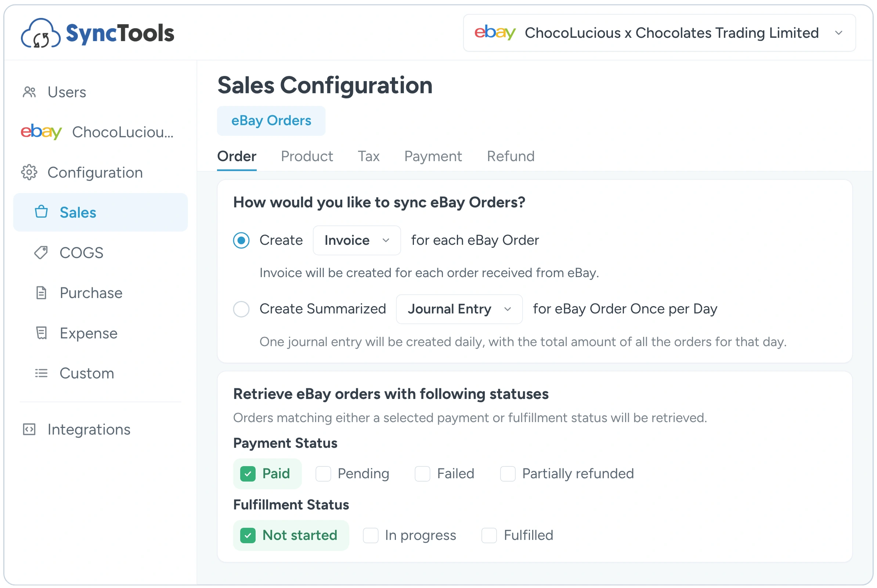This screenshot has width=877, height=588.
Task: Select the Create Invoice radio button
Action: [241, 240]
